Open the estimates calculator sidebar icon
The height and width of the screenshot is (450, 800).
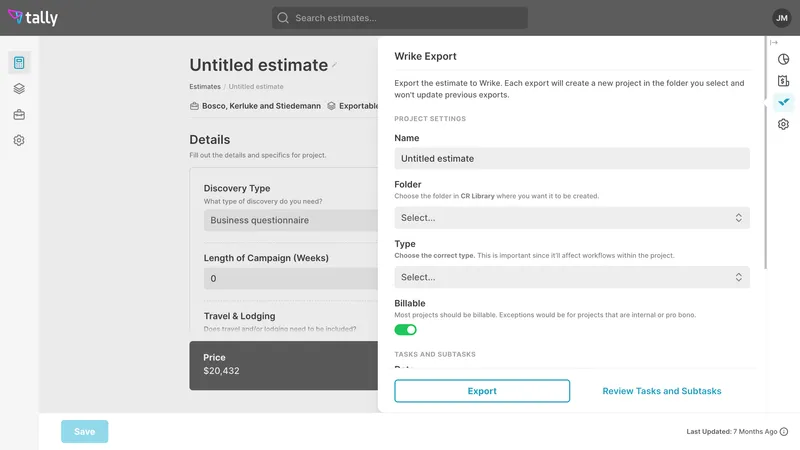click(x=19, y=63)
